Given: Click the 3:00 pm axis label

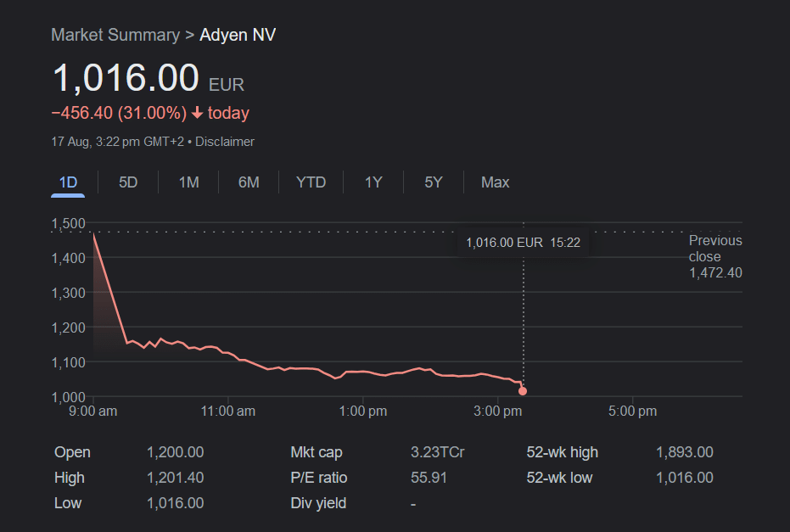Looking at the screenshot, I should pos(498,411).
